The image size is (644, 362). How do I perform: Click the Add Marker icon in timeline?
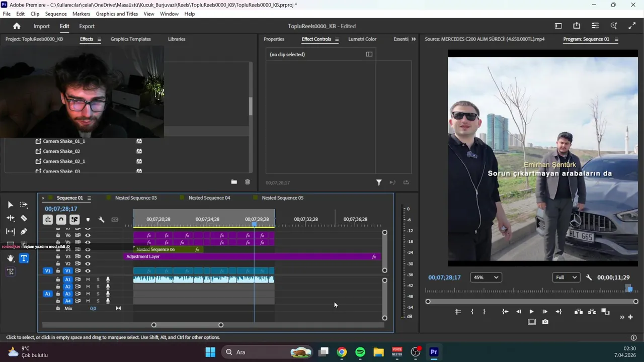tap(88, 220)
